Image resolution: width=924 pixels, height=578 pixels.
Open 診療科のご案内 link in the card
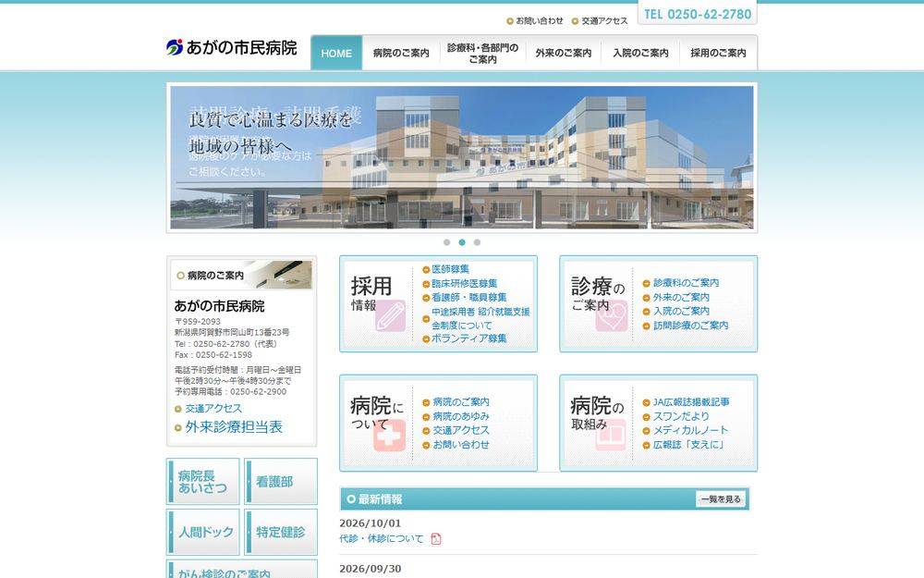(x=686, y=283)
